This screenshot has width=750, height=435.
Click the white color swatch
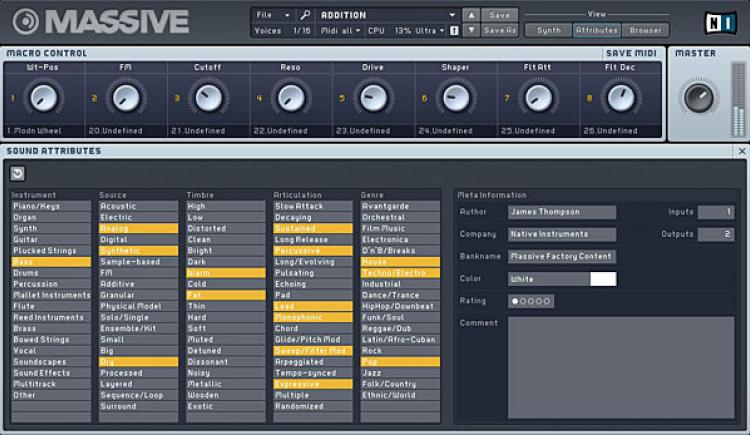tap(603, 279)
